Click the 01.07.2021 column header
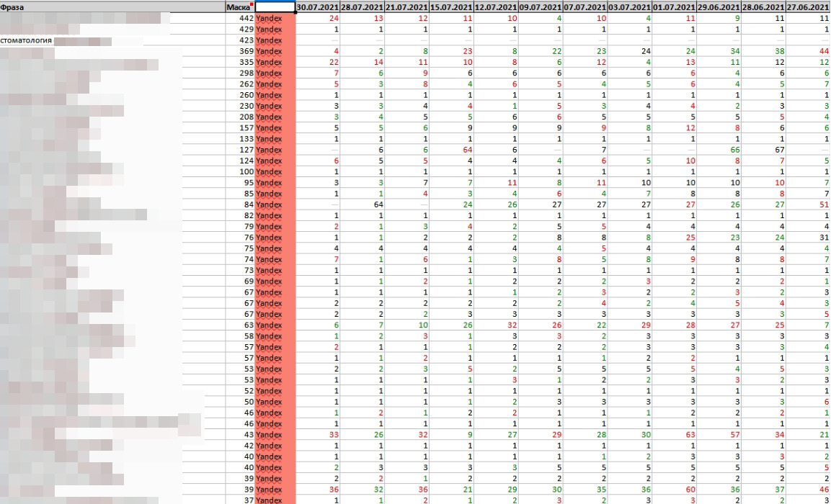836x504 pixels. coord(675,6)
